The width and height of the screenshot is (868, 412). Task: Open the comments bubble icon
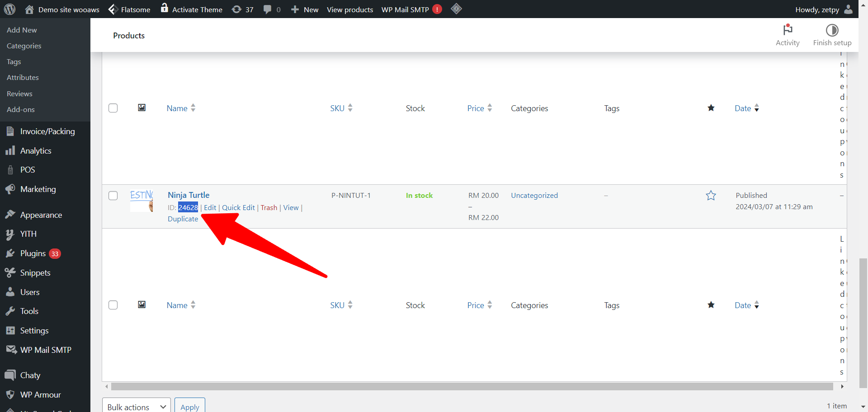tap(268, 9)
